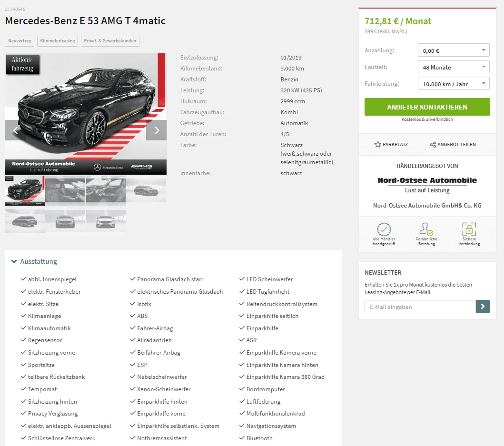Click the Innenfarbe value schwarz
Viewport: 504px width, 446px height.
tap(291, 173)
